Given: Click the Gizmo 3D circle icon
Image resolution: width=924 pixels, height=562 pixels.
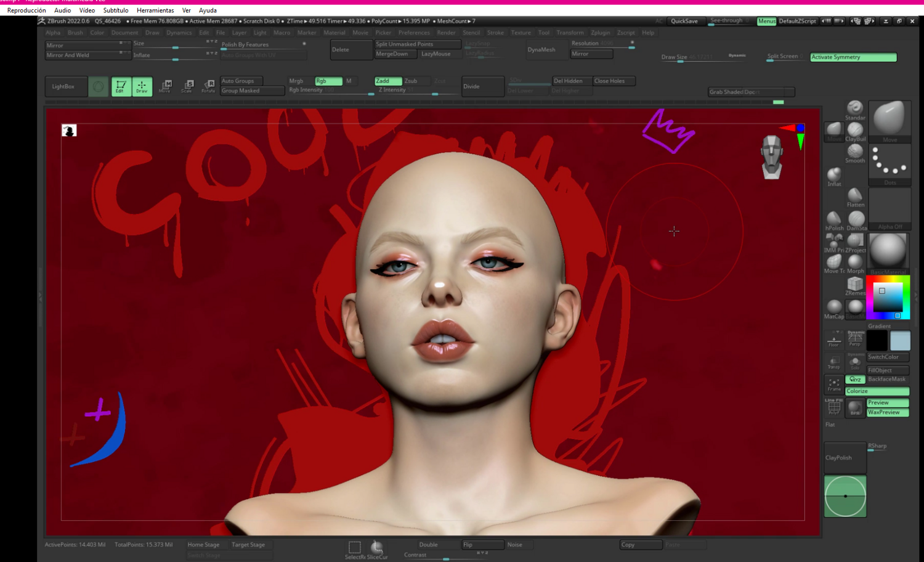Looking at the screenshot, I should (99, 87).
